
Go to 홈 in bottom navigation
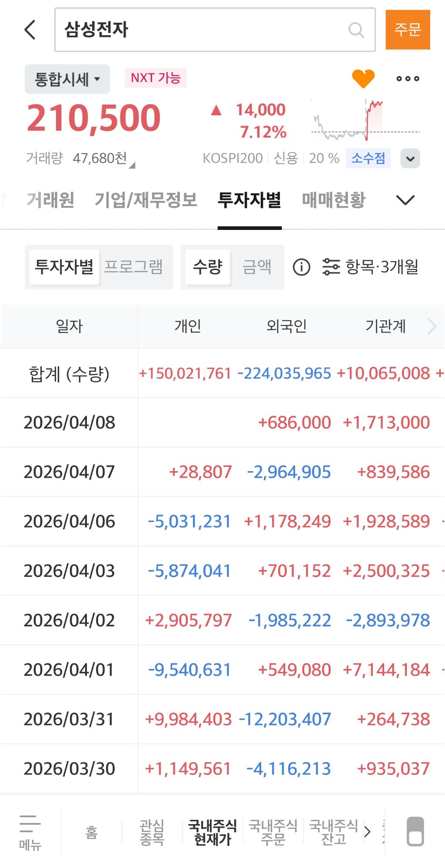[x=91, y=832]
